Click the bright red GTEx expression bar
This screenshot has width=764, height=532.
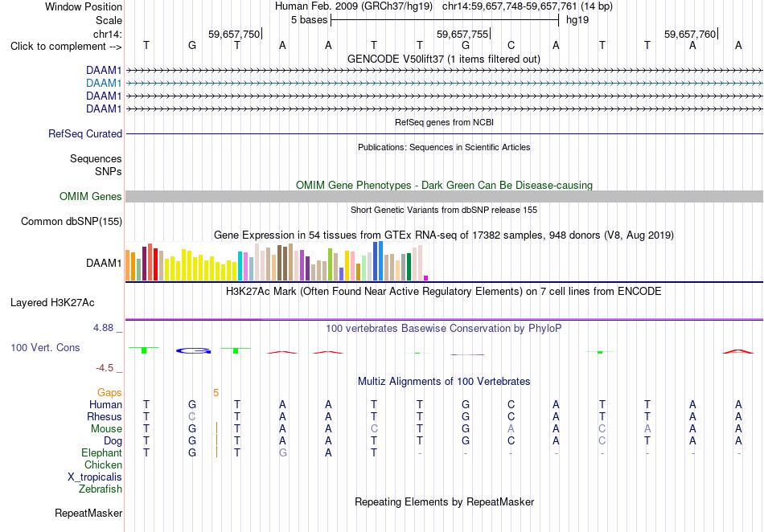coord(155,264)
